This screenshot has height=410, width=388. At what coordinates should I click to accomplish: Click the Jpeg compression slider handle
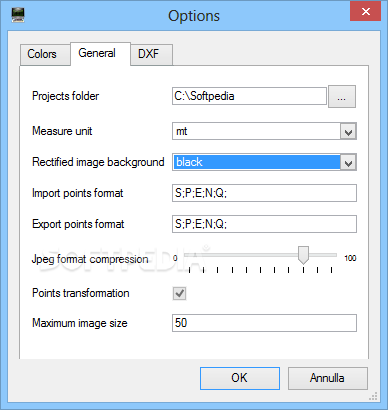click(x=303, y=255)
